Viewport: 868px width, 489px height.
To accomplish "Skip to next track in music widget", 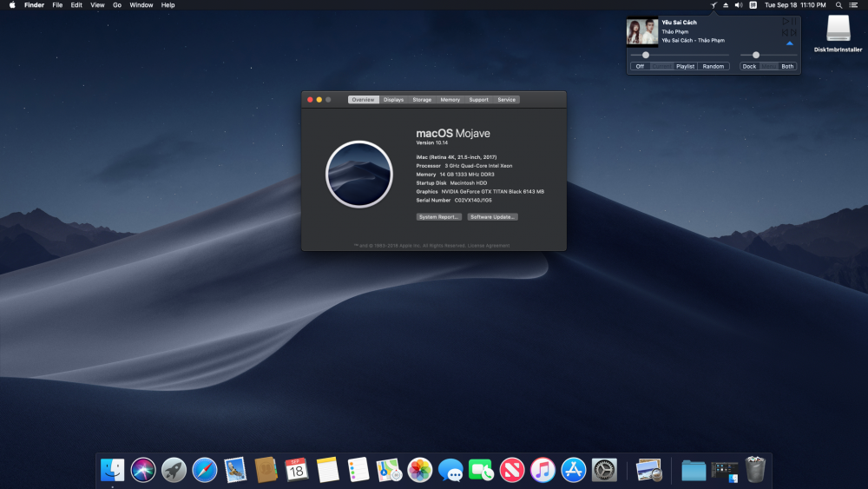I will tap(793, 33).
